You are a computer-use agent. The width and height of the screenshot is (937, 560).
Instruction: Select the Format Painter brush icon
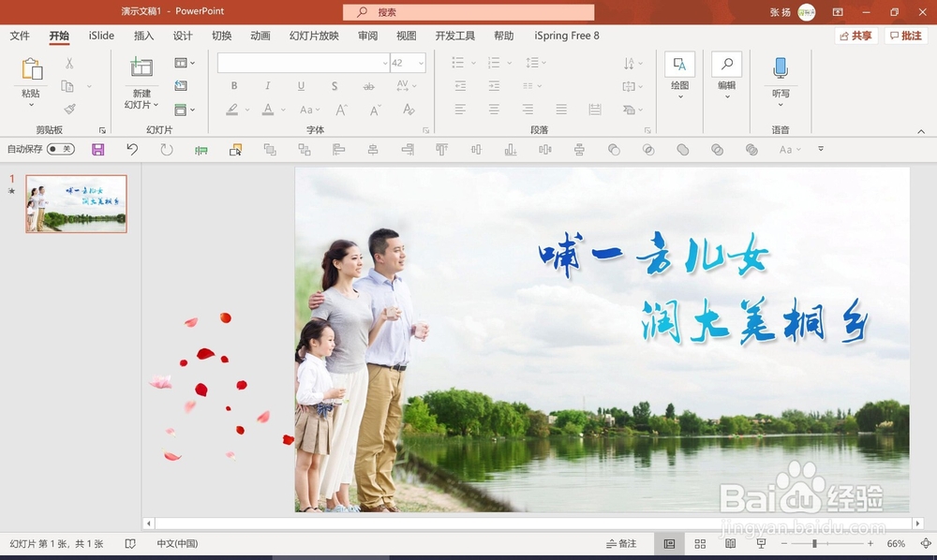(69, 110)
